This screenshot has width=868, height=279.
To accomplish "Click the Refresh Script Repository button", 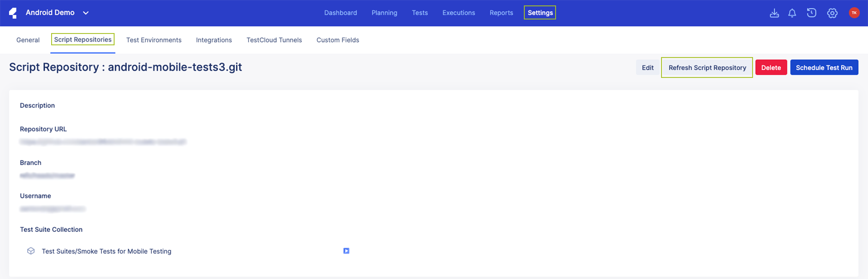I will pos(707,67).
